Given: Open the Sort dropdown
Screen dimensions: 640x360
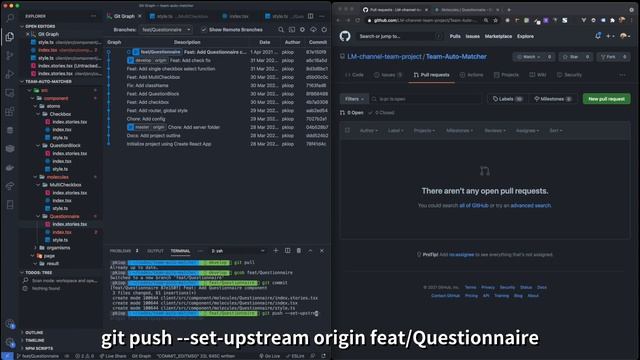Looking at the screenshot, I should point(556,131).
